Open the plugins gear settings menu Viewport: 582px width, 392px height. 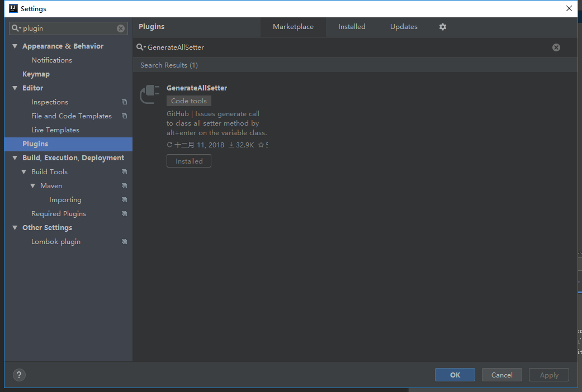442,27
